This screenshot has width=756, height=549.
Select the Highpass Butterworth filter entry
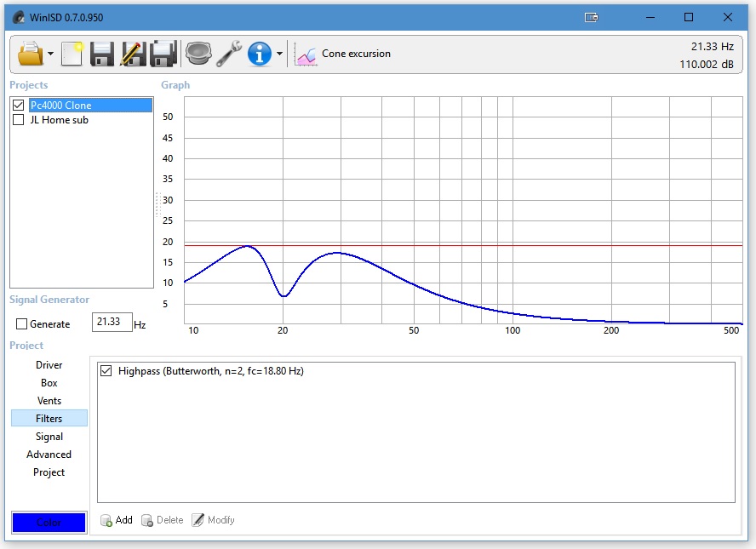[210, 370]
